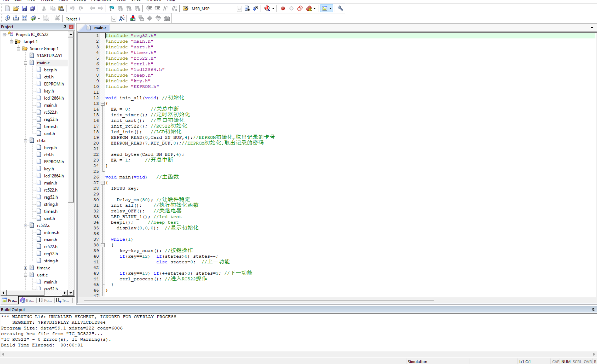The image size is (597, 364).
Task: Close the Project panel
Action: point(71,27)
